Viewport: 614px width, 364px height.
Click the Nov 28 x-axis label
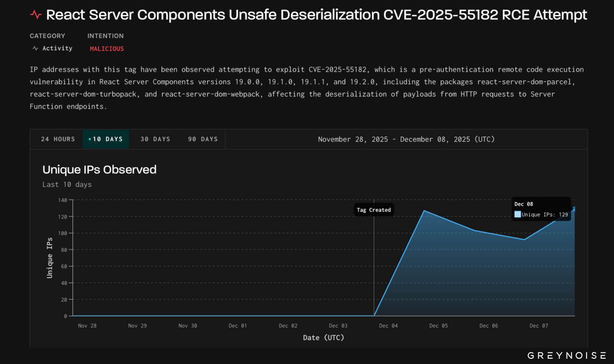[x=87, y=326]
